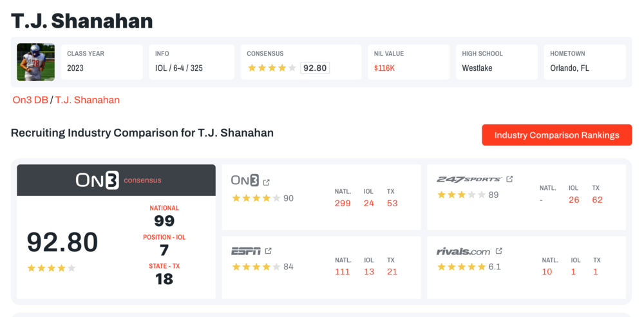The width and height of the screenshot is (644, 317).
Task: Click 247Sports IOL rank 26
Action: click(574, 200)
